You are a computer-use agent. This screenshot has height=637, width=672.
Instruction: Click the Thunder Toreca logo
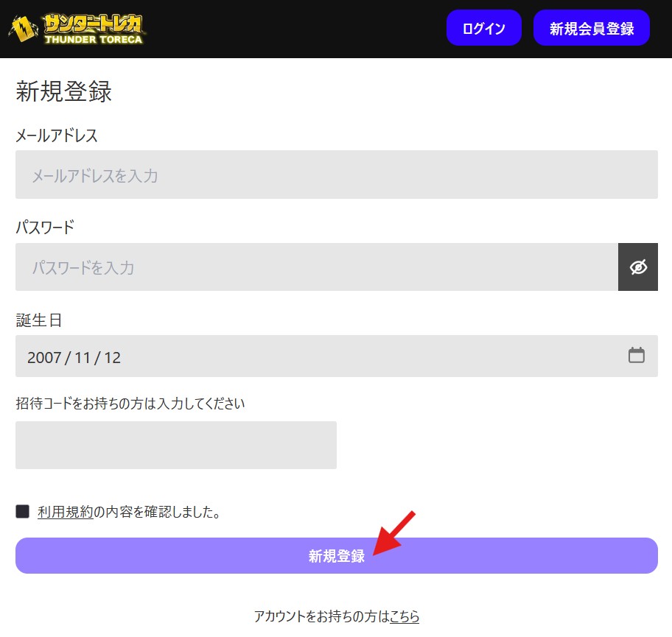click(x=77, y=29)
